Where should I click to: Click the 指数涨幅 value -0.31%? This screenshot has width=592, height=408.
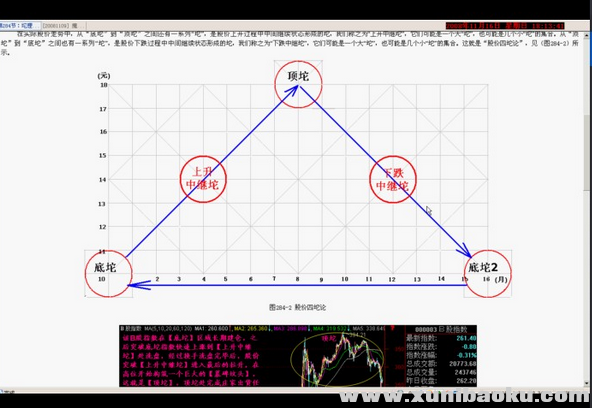click(x=467, y=355)
